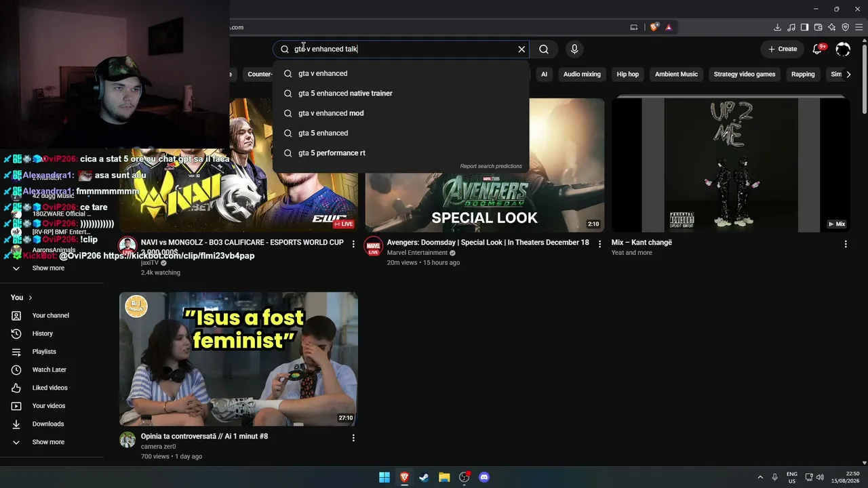Click the Create button
868x488 pixels.
click(783, 49)
